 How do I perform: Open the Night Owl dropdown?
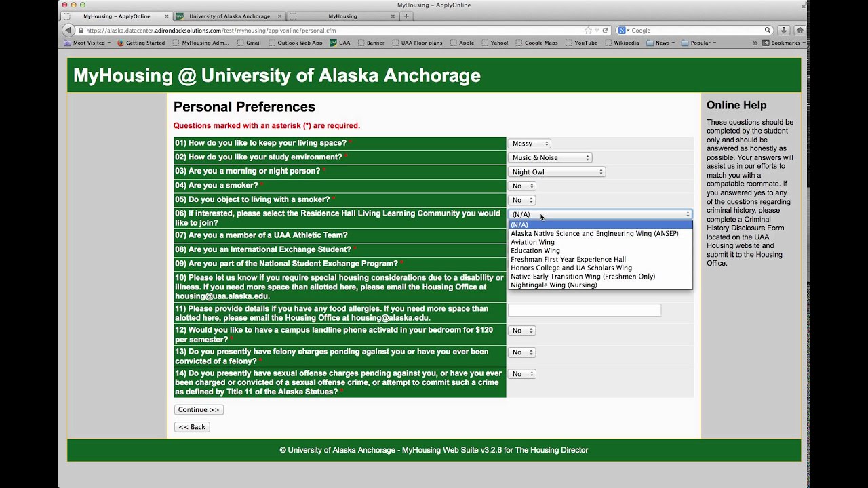click(x=557, y=172)
